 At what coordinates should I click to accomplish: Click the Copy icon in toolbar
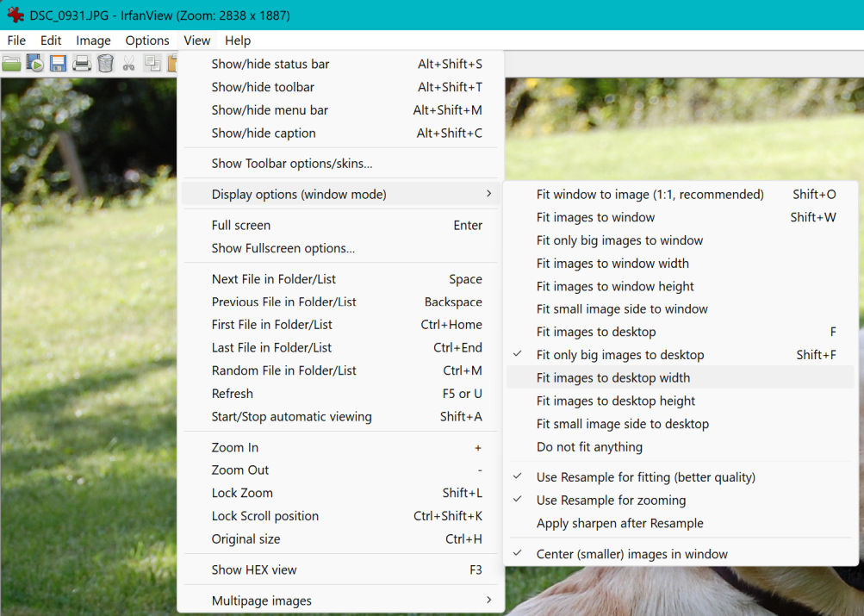(152, 63)
